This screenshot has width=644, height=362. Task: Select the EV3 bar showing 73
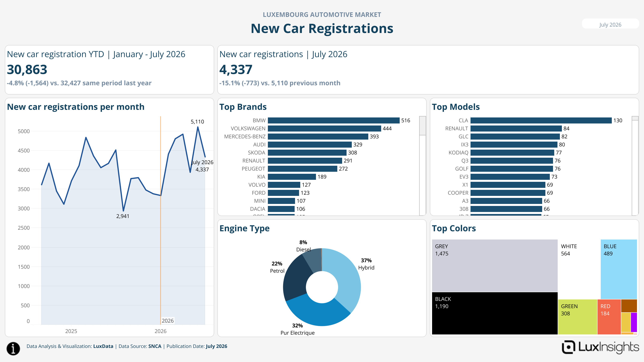(510, 177)
